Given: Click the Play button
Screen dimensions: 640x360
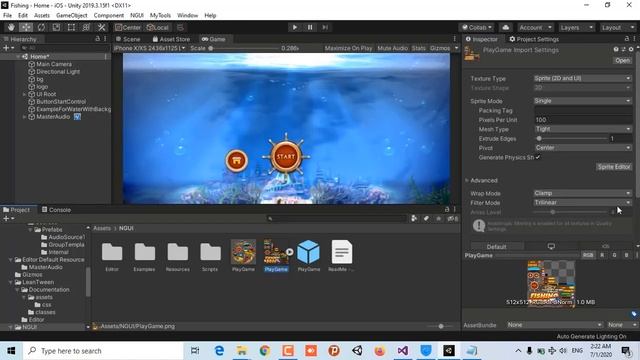Looking at the screenshot, I should (x=295, y=27).
